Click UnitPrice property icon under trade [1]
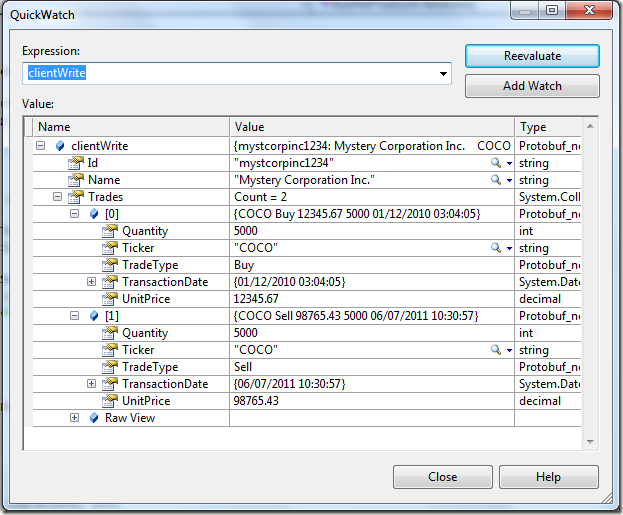This screenshot has height=515, width=623. [x=110, y=401]
